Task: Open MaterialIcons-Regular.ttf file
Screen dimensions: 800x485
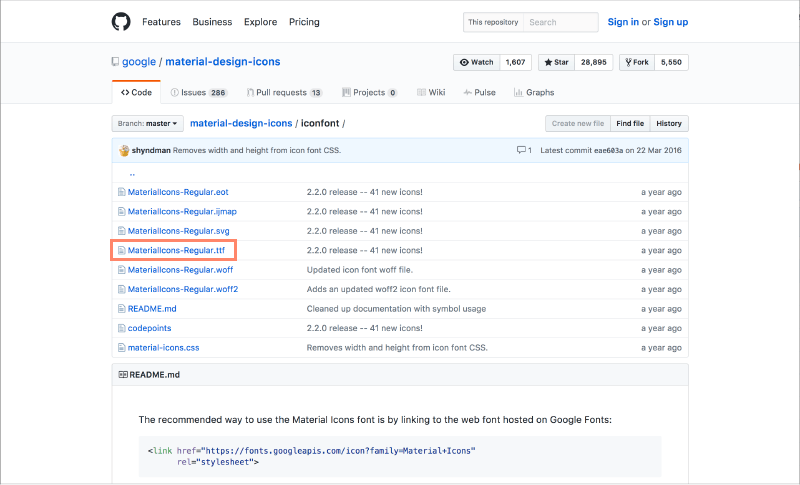Action: tap(177, 250)
